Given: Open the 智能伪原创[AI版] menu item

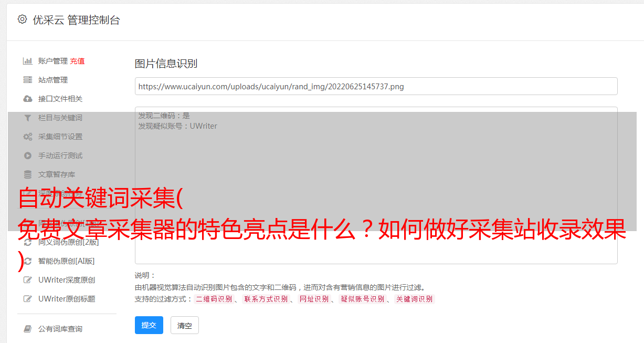Looking at the screenshot, I should pyautogui.click(x=66, y=261).
